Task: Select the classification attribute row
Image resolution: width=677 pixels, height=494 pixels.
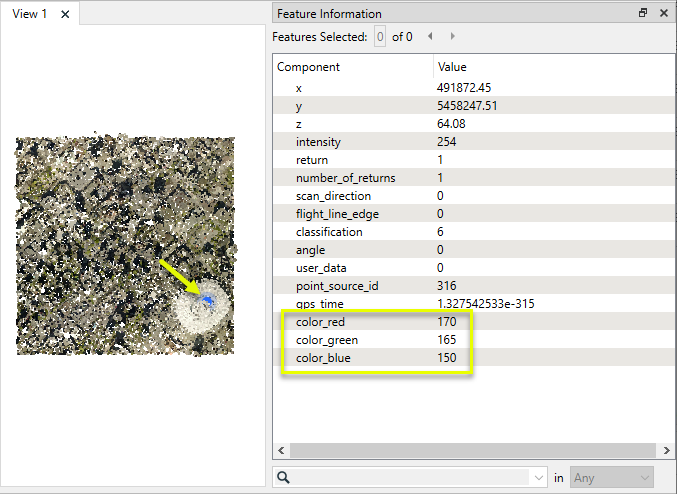Action: [x=329, y=232]
